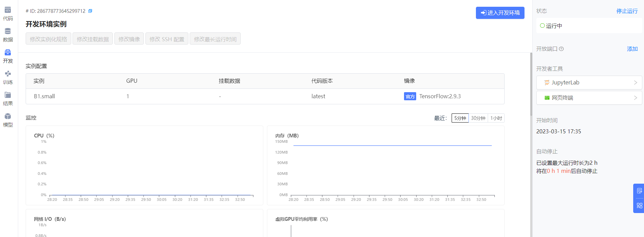Open the 结果 (Results) sidebar icon

[8, 95]
